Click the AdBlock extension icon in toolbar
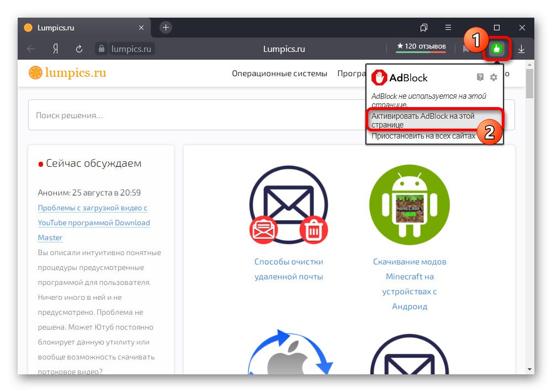The height and width of the screenshot is (392, 552). tap(497, 49)
